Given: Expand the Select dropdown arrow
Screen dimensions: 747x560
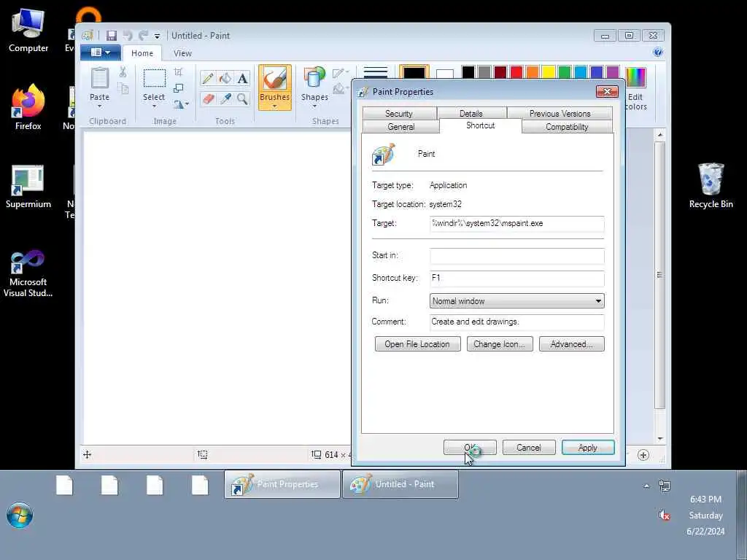Looking at the screenshot, I should pos(154,106).
